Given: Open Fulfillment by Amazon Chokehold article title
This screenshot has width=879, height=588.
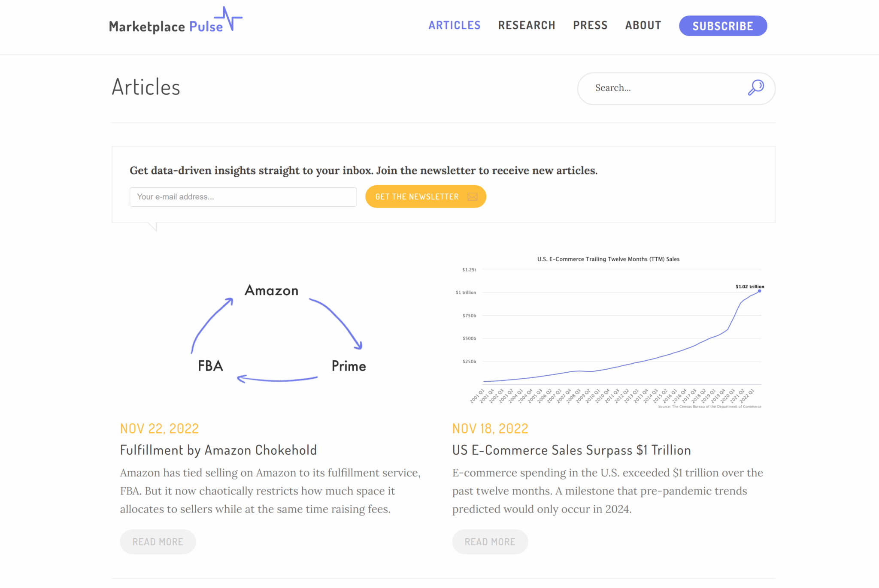Looking at the screenshot, I should point(218,450).
